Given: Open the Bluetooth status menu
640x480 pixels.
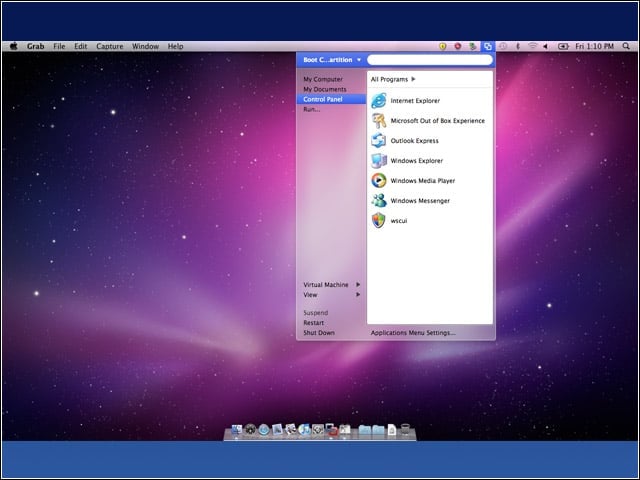Looking at the screenshot, I should click(x=518, y=47).
